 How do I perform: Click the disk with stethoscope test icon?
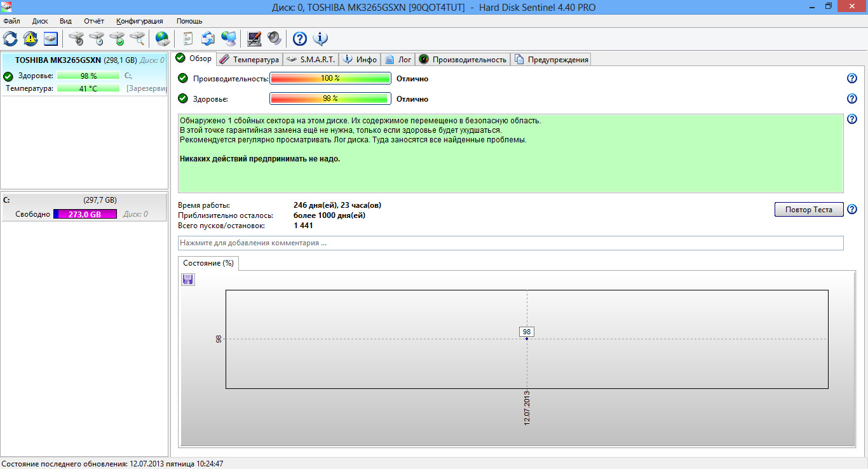[76, 39]
